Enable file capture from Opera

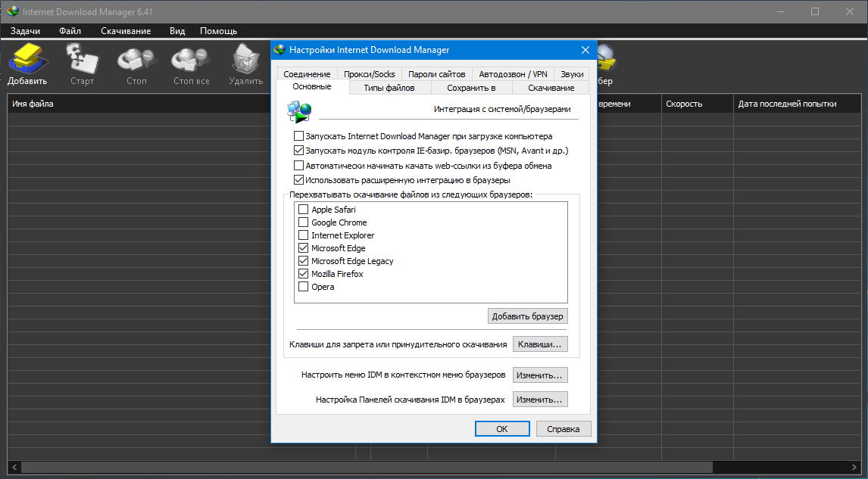click(304, 286)
